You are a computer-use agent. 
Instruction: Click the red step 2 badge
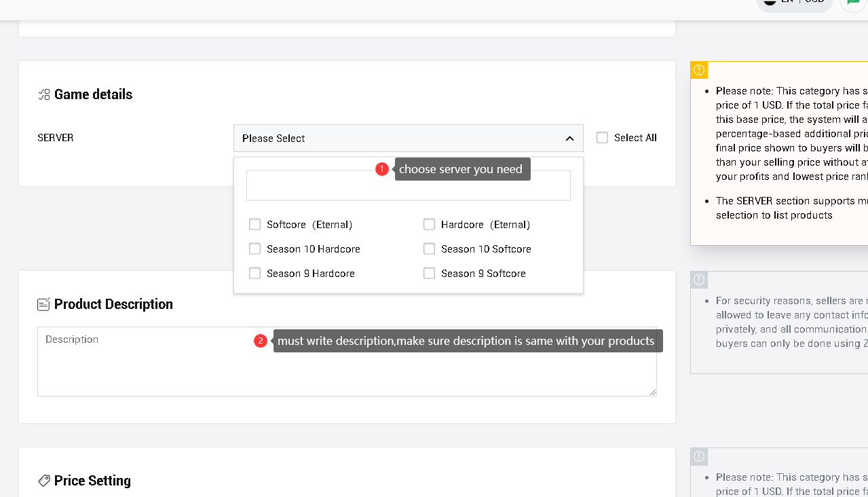(261, 341)
